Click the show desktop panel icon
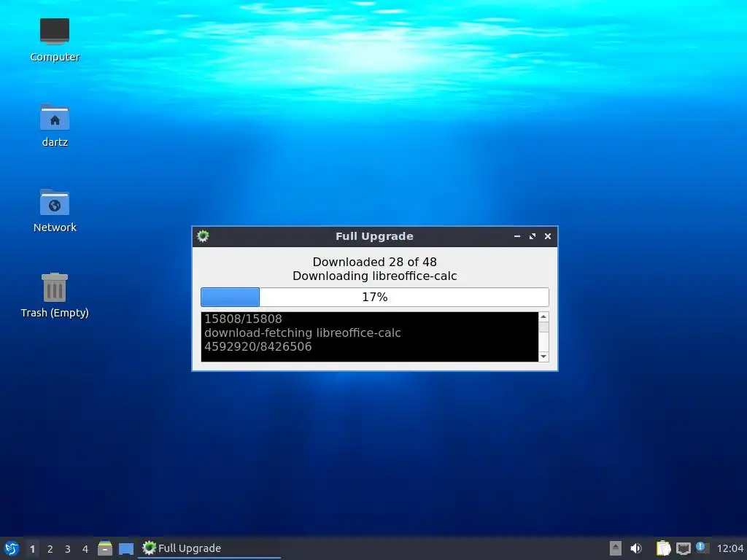Viewport: 747px width, 560px height. coord(125,549)
